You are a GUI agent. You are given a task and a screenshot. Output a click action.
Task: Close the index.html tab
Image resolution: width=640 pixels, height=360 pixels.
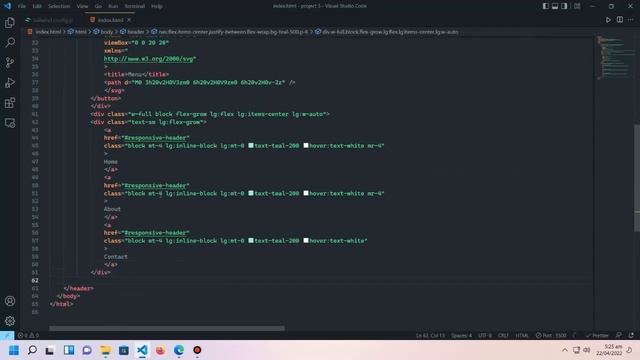(129, 20)
